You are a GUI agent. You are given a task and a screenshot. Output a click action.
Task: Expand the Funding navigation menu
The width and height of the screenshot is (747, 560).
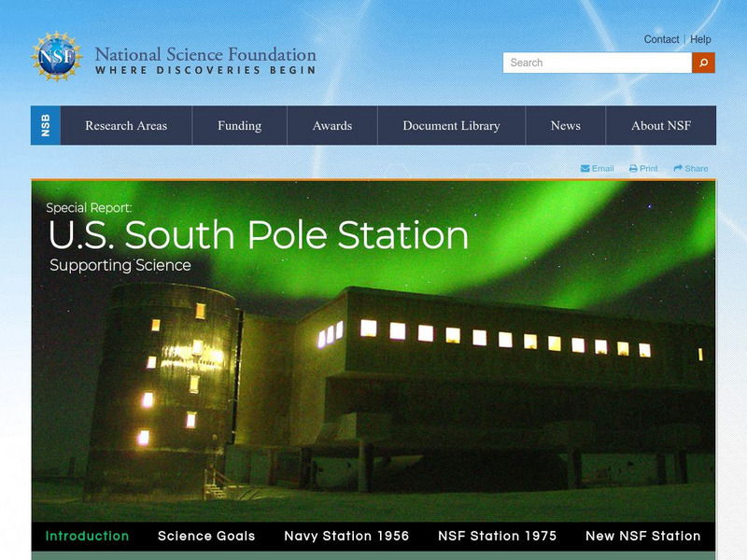coord(239,126)
